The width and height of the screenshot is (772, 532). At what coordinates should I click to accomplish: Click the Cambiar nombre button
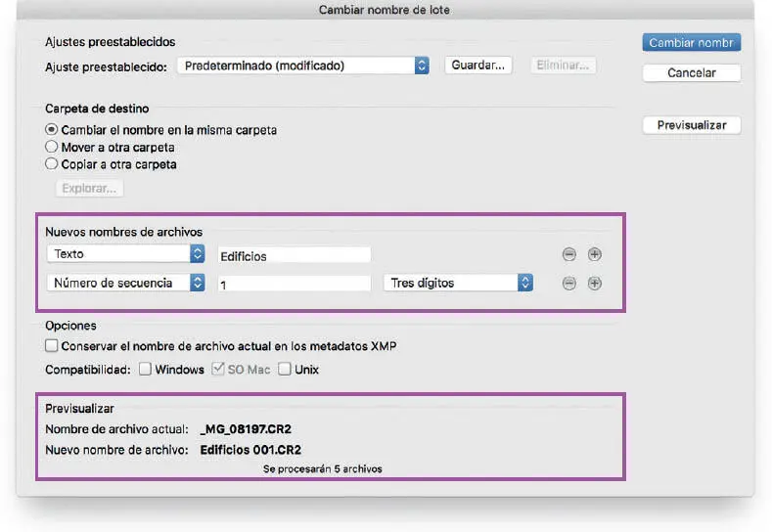[x=691, y=43]
